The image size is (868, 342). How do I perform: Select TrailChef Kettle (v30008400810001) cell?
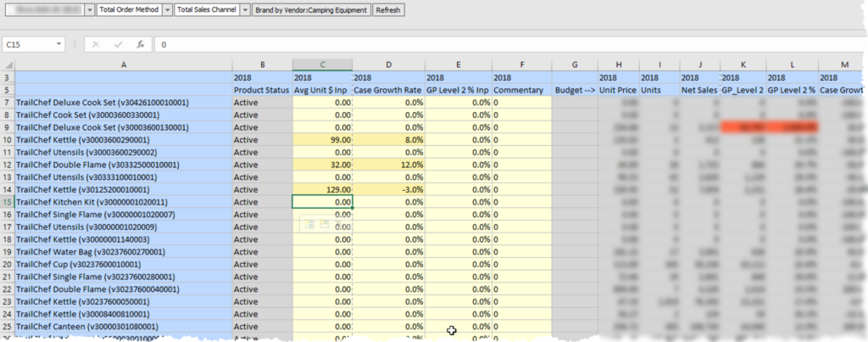(124, 314)
